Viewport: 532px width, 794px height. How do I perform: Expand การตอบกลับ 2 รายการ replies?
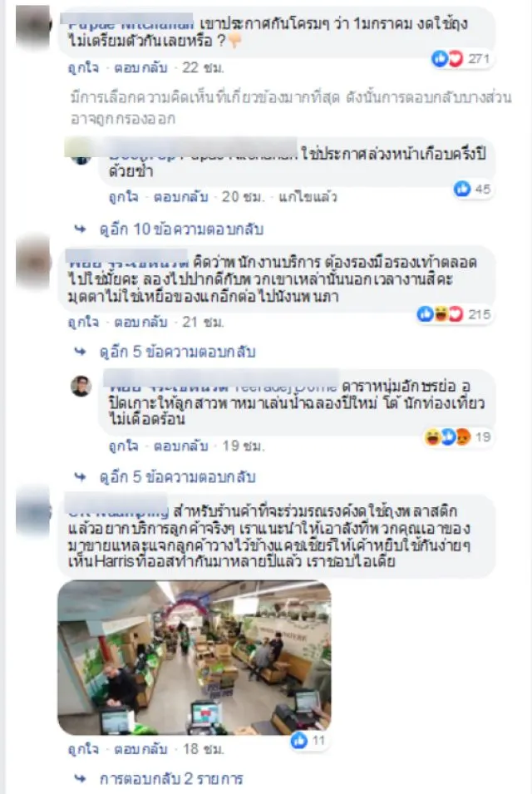171,778
